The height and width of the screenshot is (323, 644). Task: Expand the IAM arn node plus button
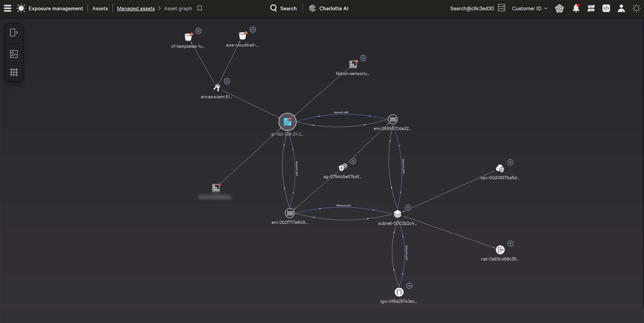click(227, 81)
